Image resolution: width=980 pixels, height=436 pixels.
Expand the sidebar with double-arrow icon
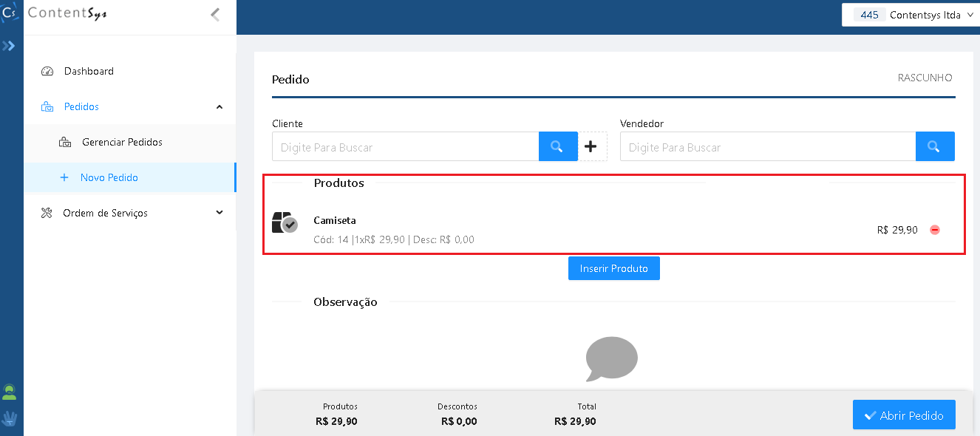(9, 46)
